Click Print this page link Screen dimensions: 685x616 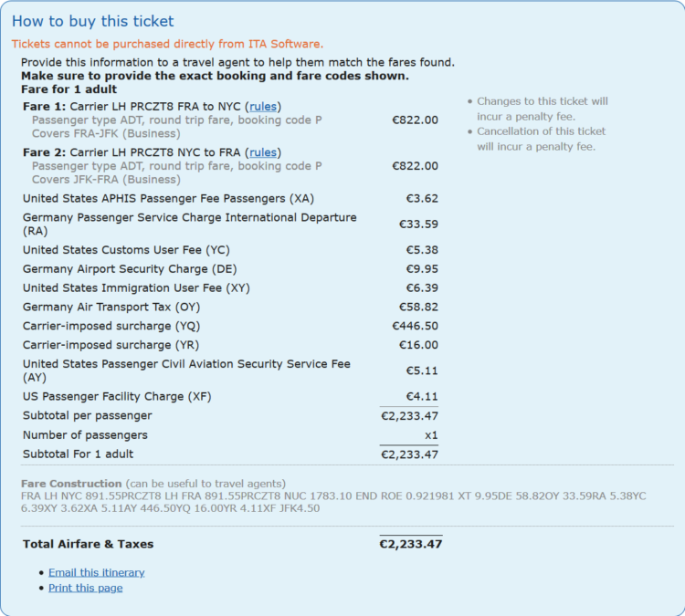point(86,588)
